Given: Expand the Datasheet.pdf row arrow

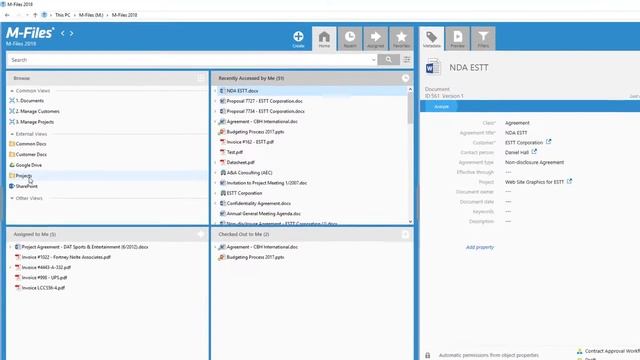Looking at the screenshot, I should point(216,162).
